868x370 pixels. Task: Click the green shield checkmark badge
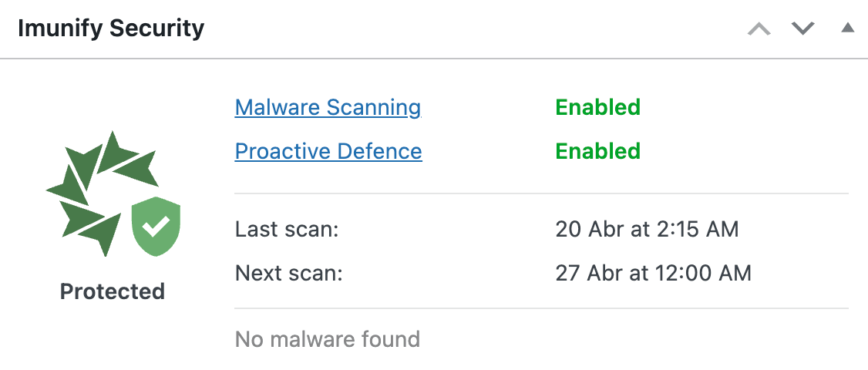156,227
